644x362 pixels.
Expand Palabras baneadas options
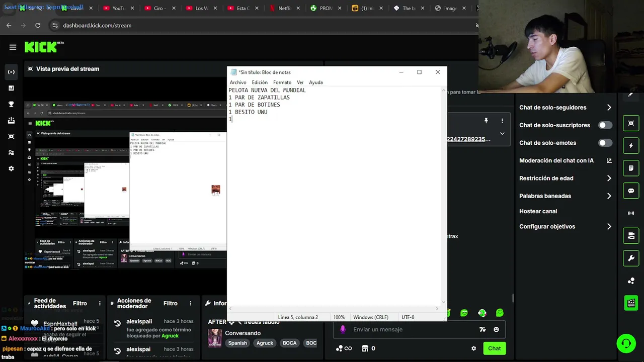[x=609, y=196]
